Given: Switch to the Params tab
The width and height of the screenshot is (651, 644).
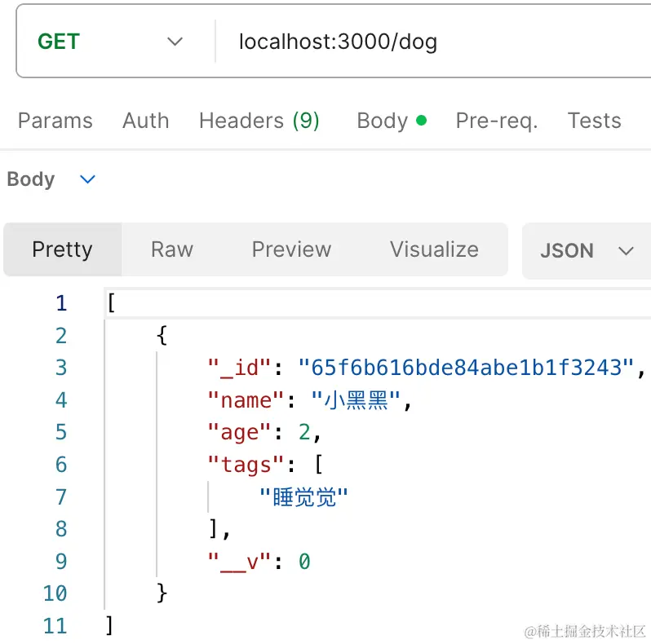Looking at the screenshot, I should [x=55, y=121].
